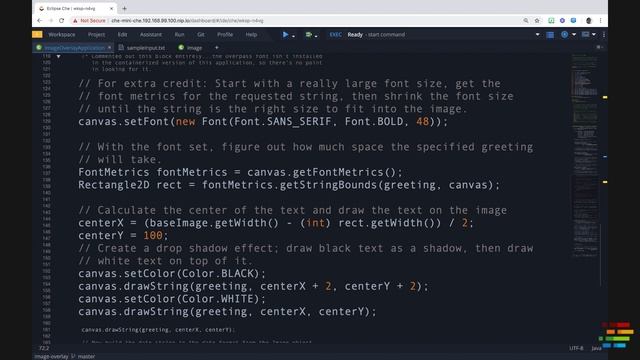Open dropdown next to the Run button

tap(293, 36)
